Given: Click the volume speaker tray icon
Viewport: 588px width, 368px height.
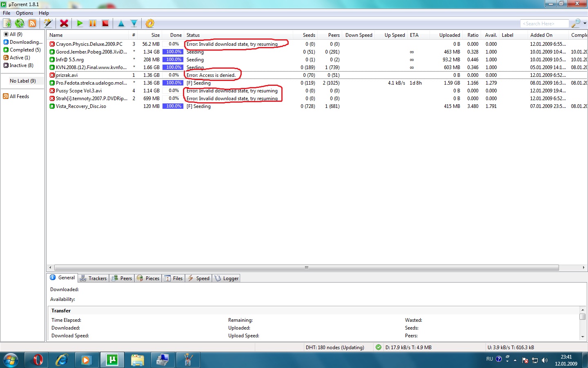Looking at the screenshot, I should point(545,360).
